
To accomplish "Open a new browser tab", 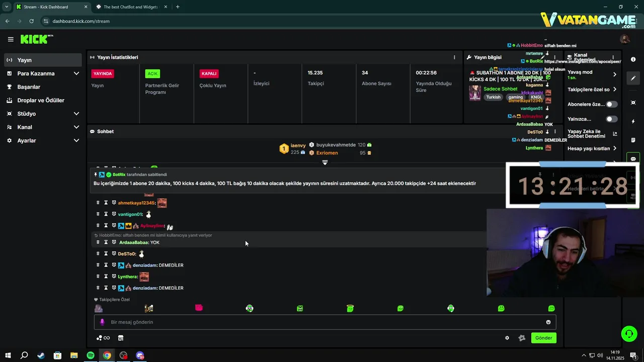I will click(178, 7).
